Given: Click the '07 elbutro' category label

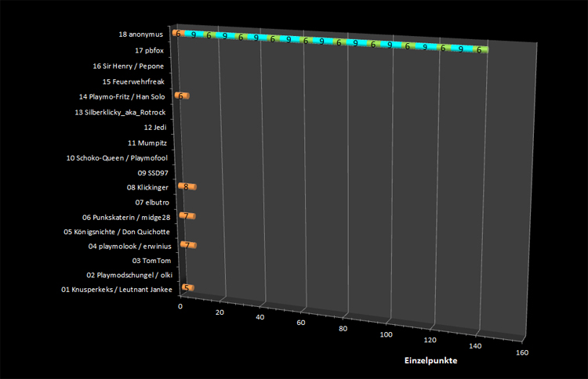Looking at the screenshot, I should (152, 203).
